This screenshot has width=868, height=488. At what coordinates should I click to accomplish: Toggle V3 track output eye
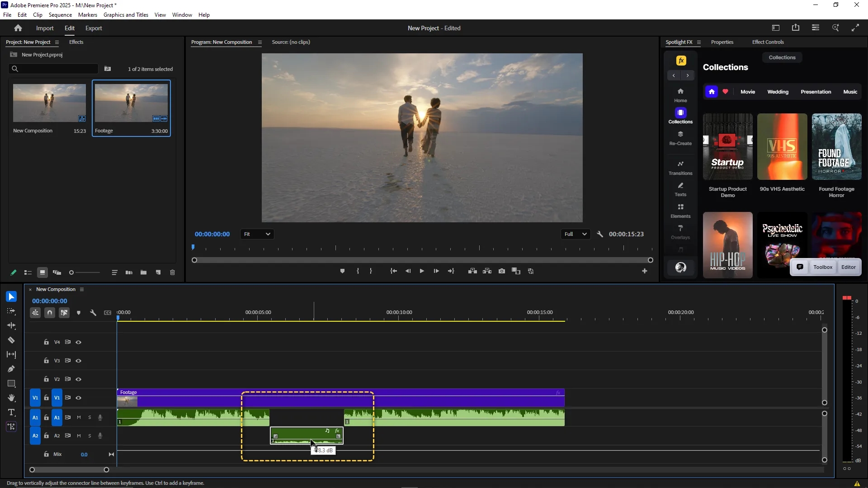click(78, 361)
